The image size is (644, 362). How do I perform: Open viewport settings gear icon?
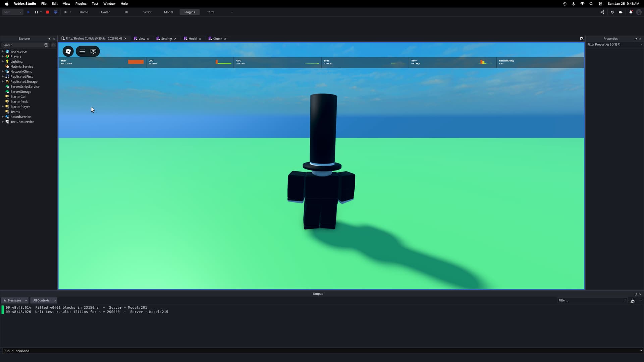pos(582,39)
